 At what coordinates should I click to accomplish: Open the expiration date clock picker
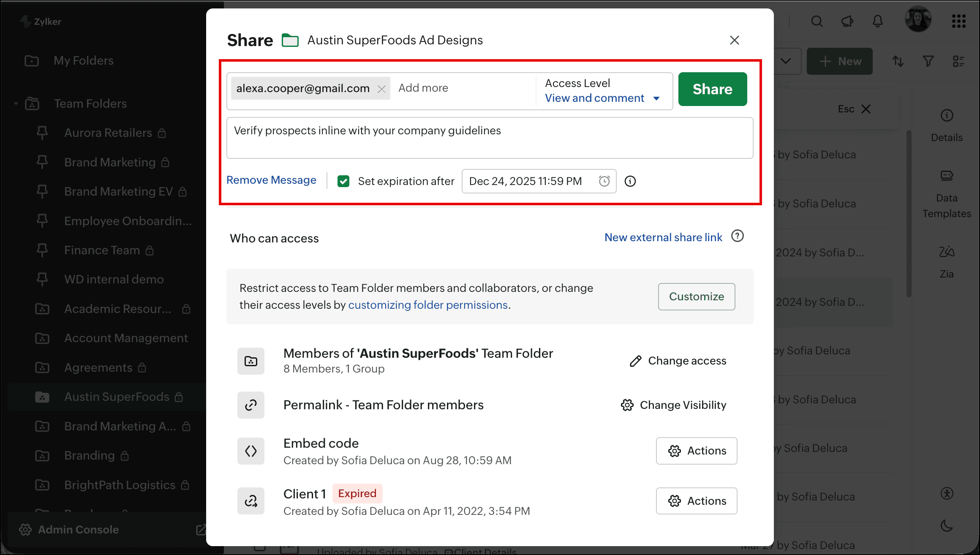click(604, 181)
